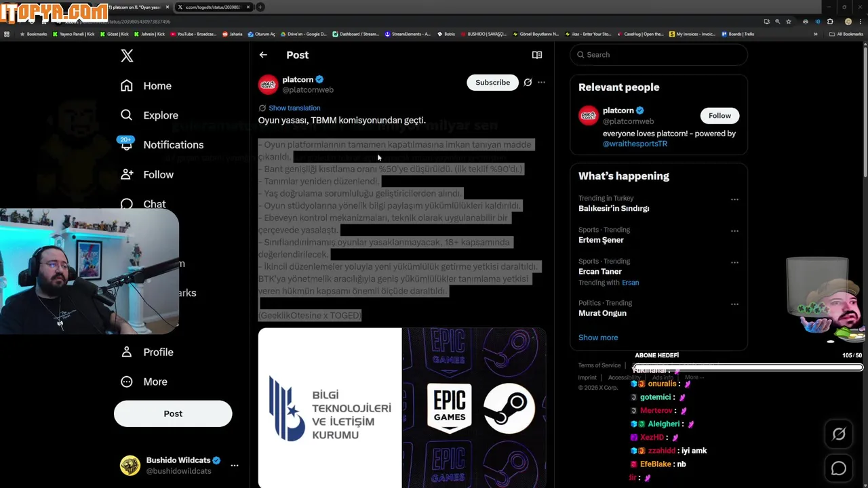Focus the Search input field
868x488 pixels.
coord(658,55)
